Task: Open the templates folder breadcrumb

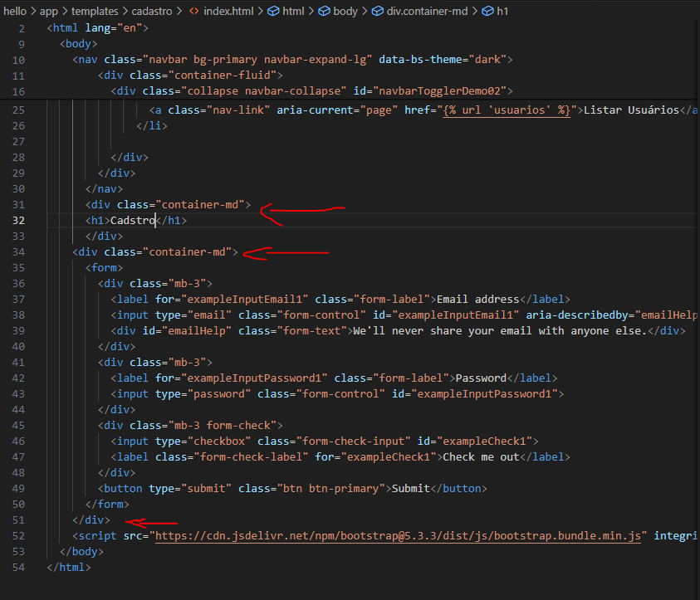Action: [94, 12]
